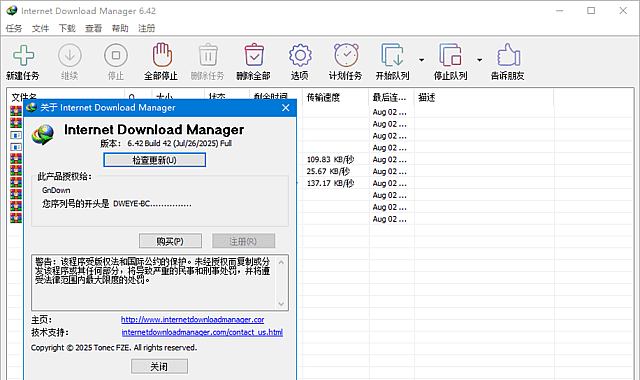
Task: Click the GnDown licensee name
Action: tap(56, 190)
